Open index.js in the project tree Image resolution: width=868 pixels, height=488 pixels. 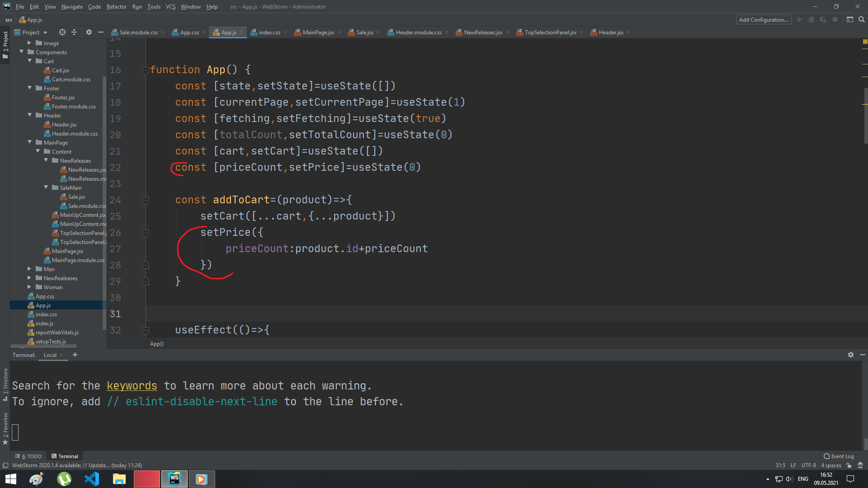coord(44,324)
